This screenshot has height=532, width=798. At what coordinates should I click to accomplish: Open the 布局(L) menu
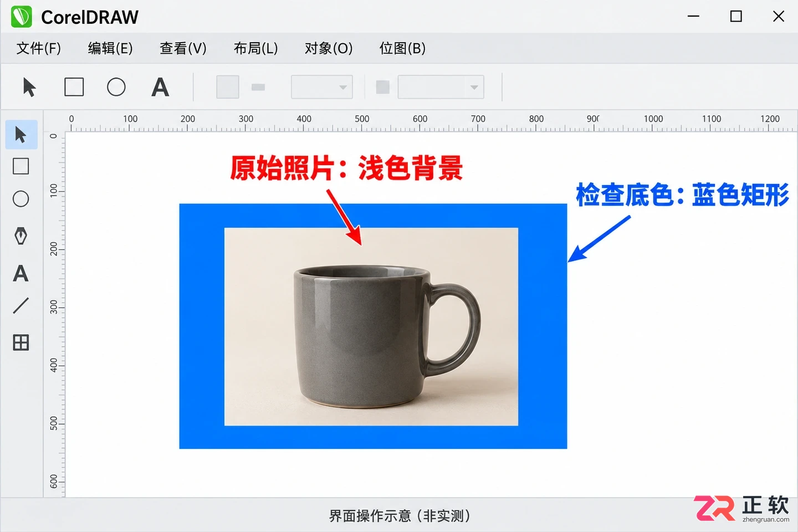tap(255, 49)
